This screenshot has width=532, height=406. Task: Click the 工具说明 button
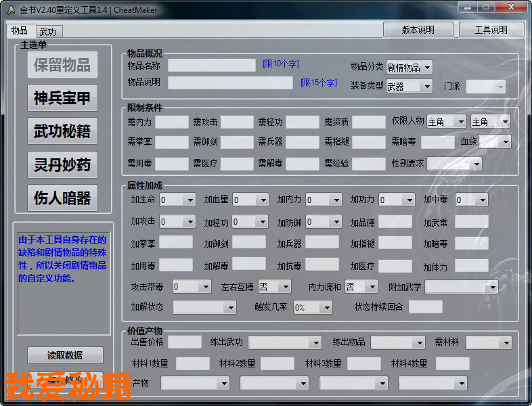pos(491,30)
